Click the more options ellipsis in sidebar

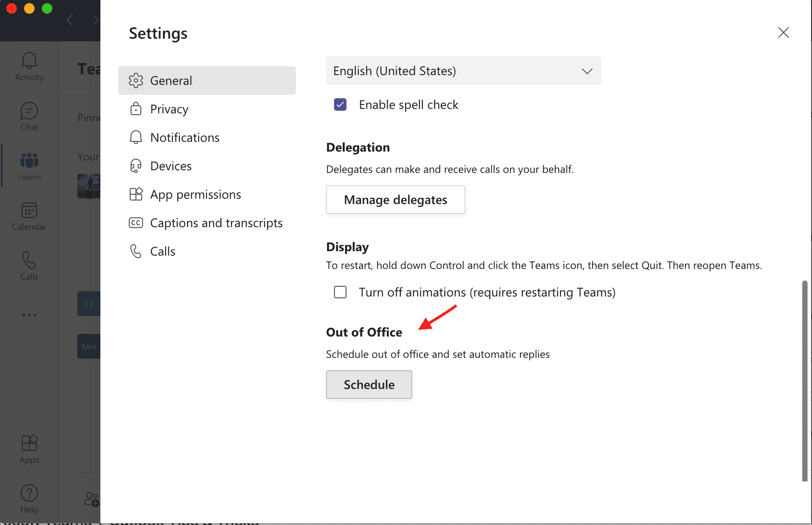(x=29, y=315)
